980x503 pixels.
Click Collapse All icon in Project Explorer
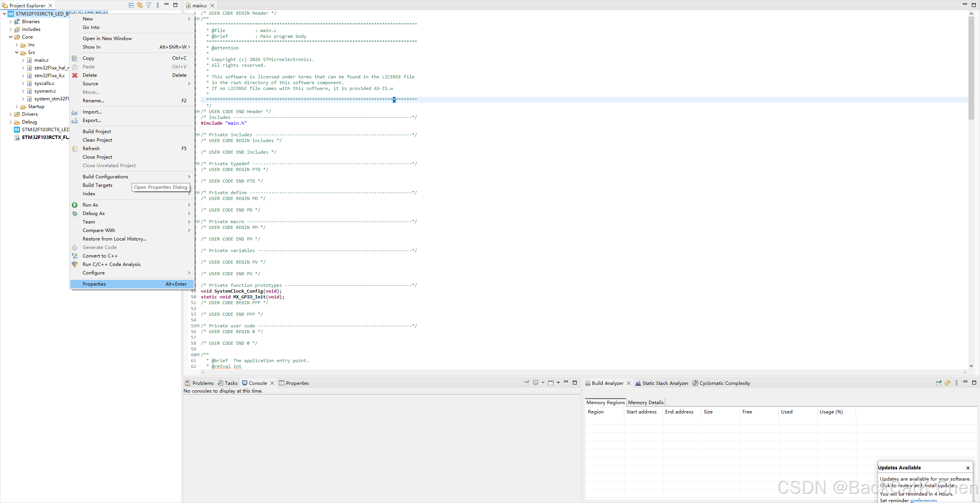[131, 5]
